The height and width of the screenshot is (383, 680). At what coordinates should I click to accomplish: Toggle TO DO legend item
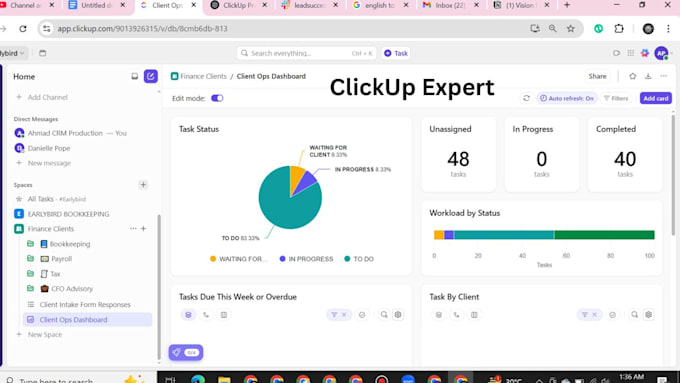[359, 259]
